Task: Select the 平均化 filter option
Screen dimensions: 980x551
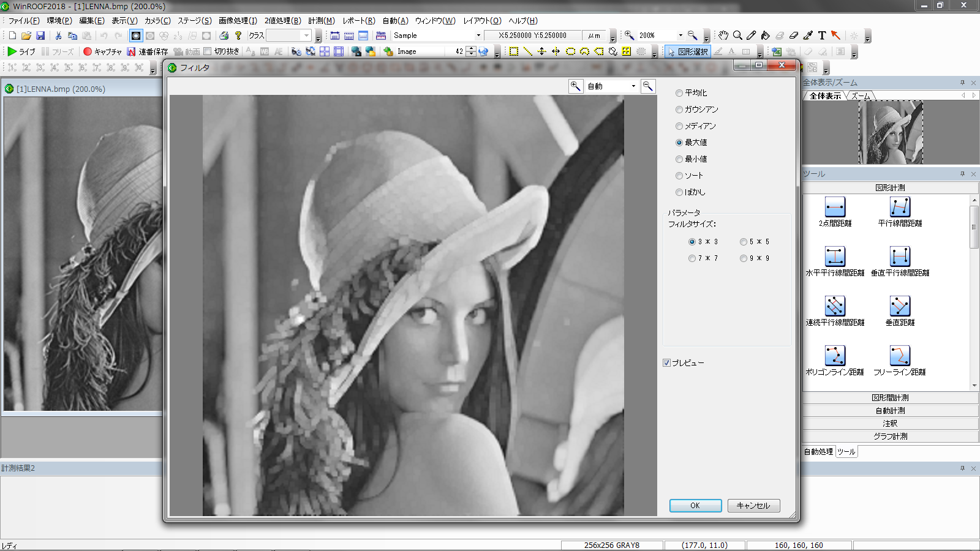Action: (691, 93)
